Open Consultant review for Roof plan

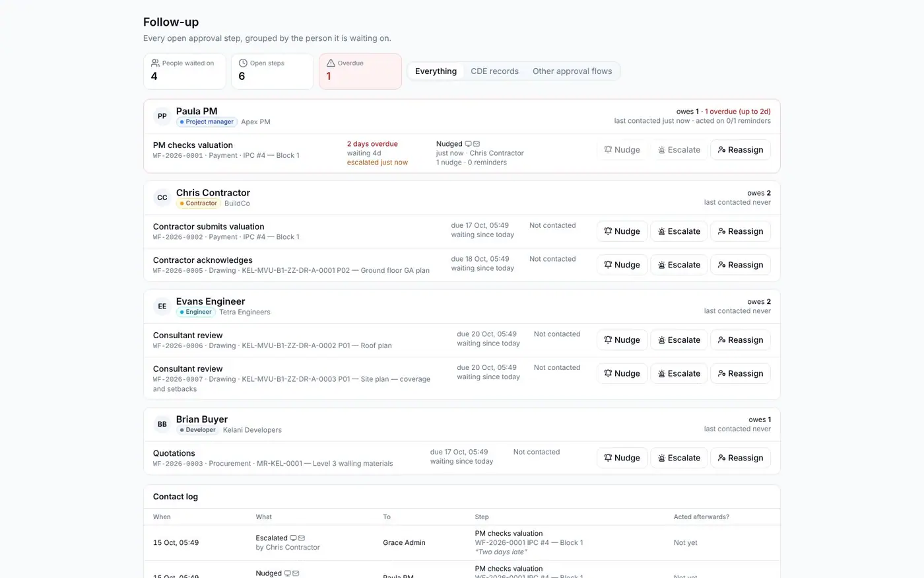click(188, 336)
